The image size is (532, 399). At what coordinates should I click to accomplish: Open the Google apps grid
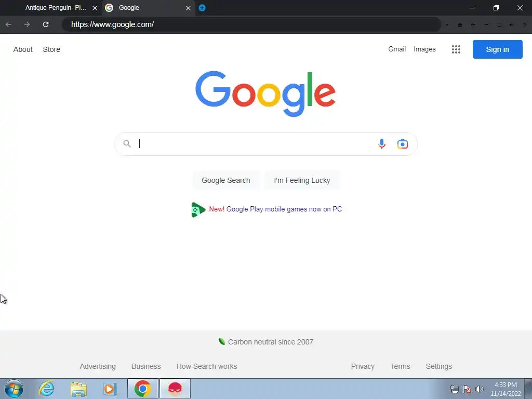point(456,49)
